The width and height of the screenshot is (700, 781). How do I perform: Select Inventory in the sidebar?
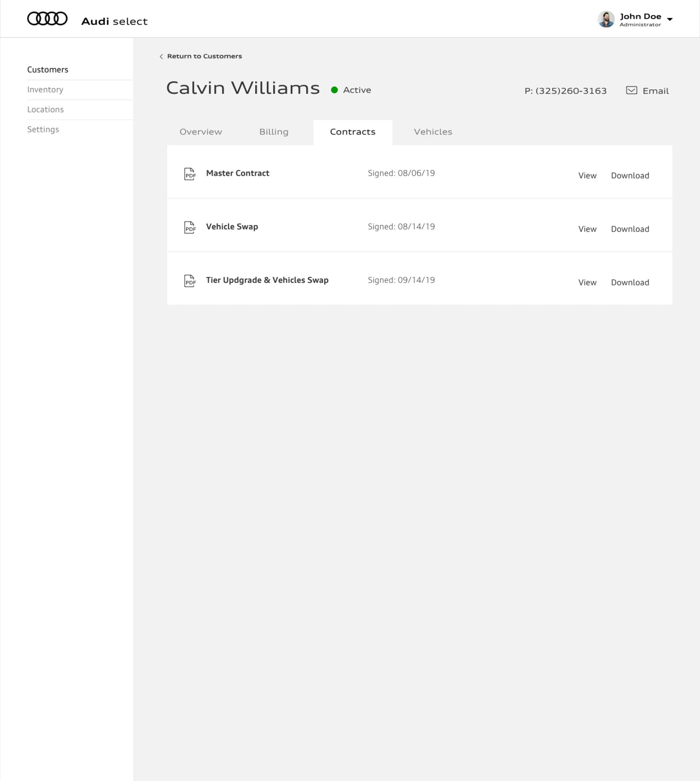(45, 90)
